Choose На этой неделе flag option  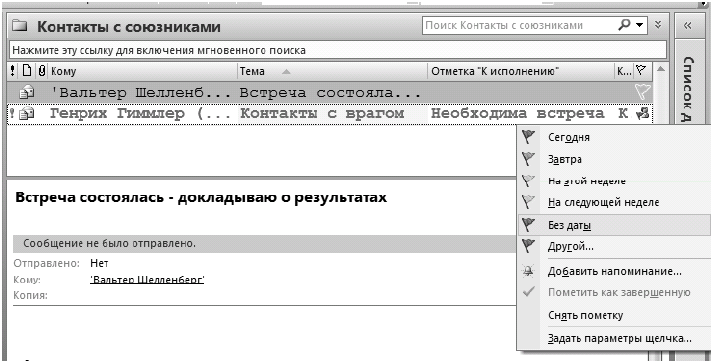(614, 181)
